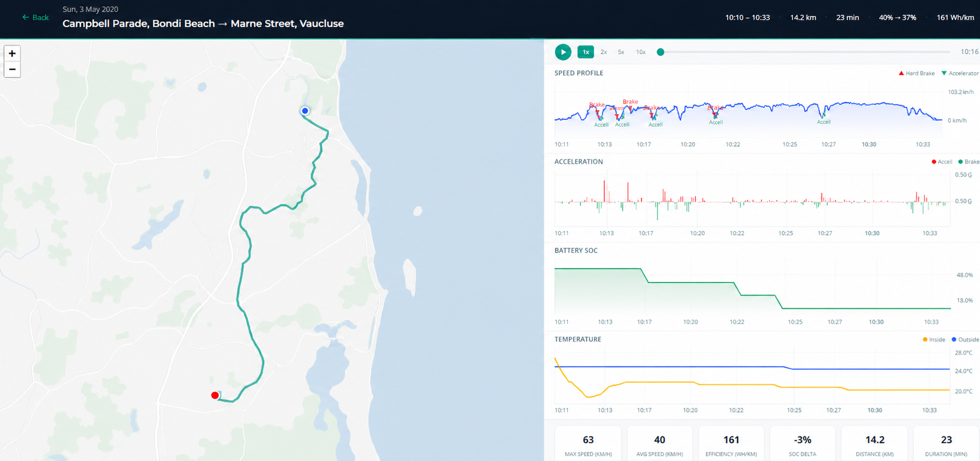Set playback speed to 2x

point(603,52)
